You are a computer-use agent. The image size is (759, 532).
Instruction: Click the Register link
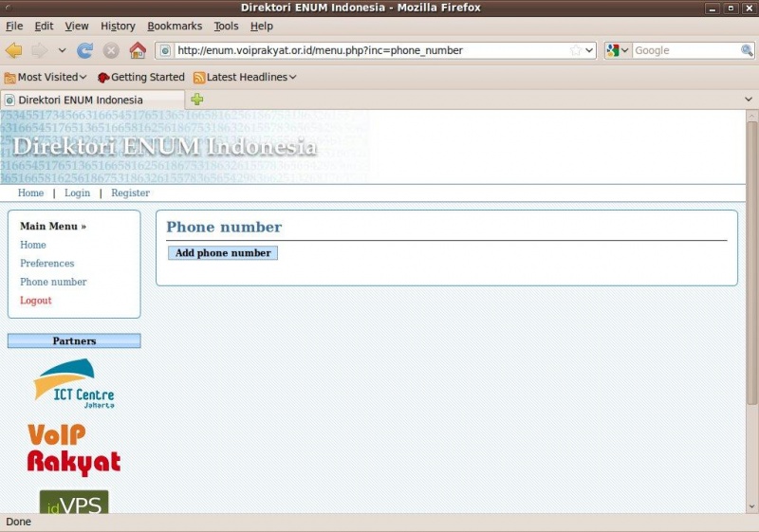(x=130, y=193)
